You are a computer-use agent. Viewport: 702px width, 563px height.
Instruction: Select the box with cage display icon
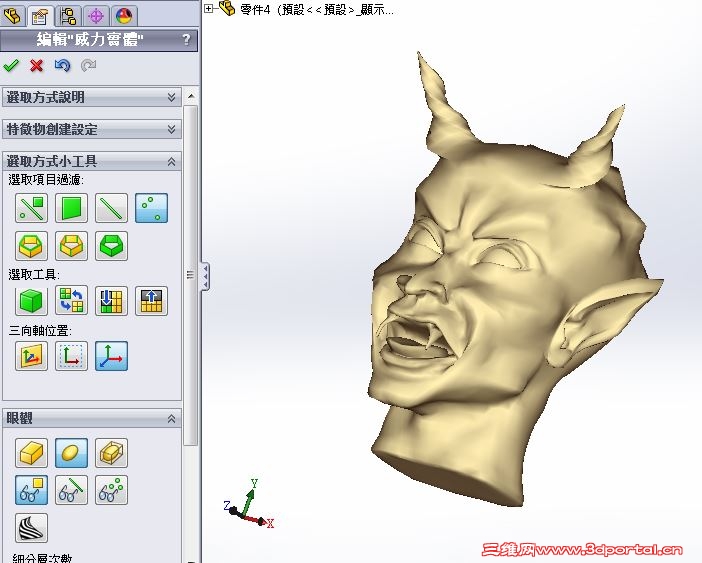[111, 452]
